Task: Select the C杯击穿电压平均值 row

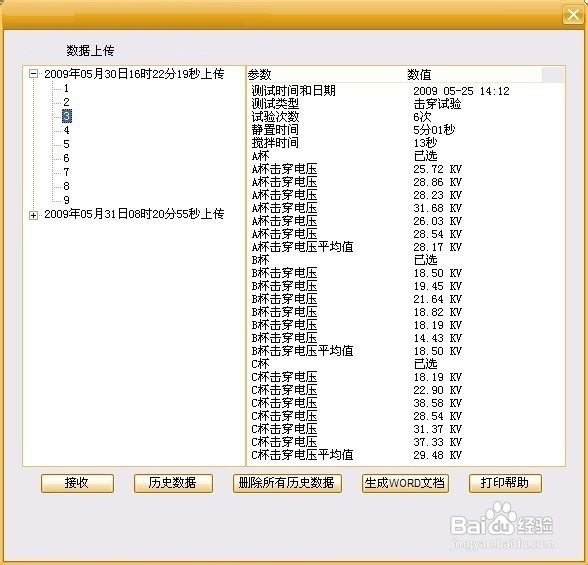Action: point(405,455)
